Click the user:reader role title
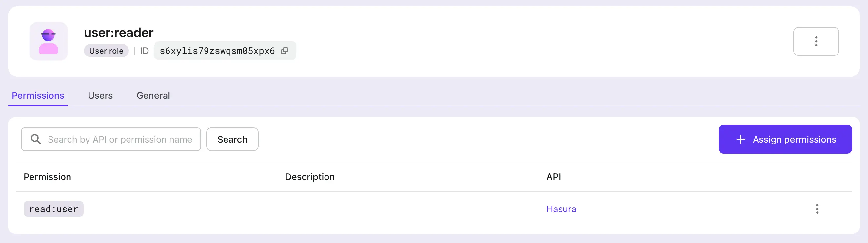This screenshot has width=868, height=243. (119, 33)
